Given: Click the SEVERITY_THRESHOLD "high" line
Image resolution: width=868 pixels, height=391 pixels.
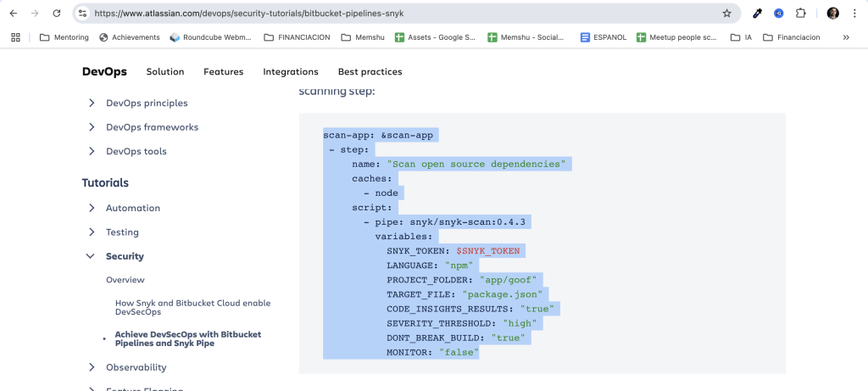Looking at the screenshot, I should [462, 323].
